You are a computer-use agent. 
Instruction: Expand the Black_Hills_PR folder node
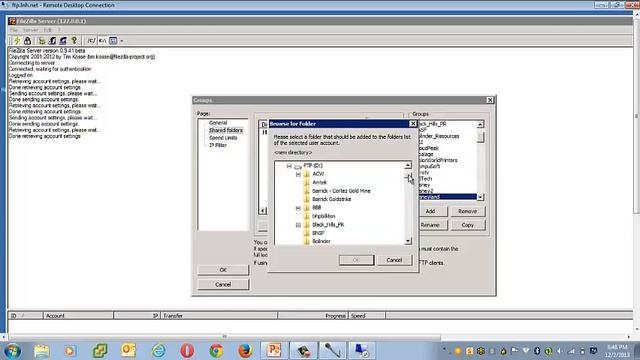tap(298, 225)
